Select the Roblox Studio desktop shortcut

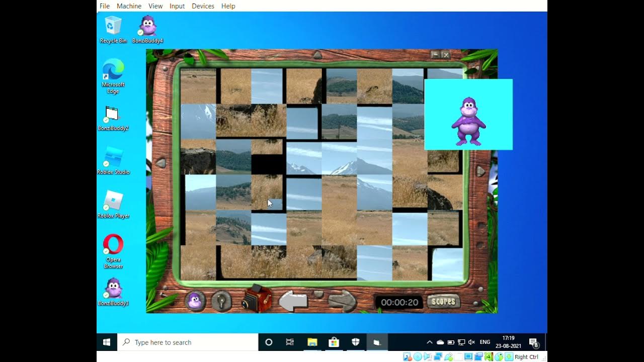[113, 161]
